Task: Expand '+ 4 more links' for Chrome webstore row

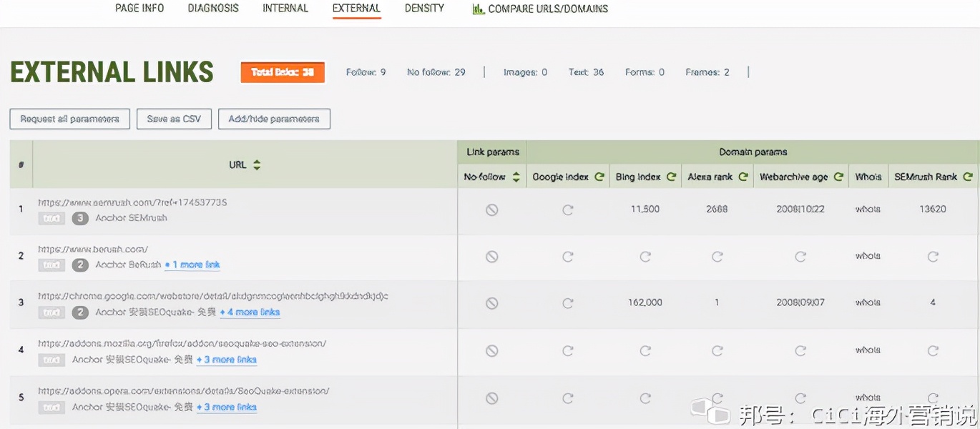Action: tap(250, 312)
